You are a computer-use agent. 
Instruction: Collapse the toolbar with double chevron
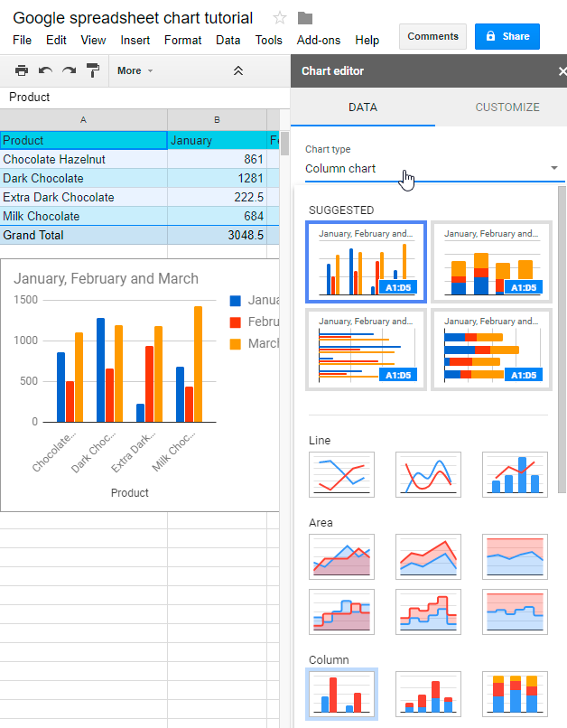point(238,70)
